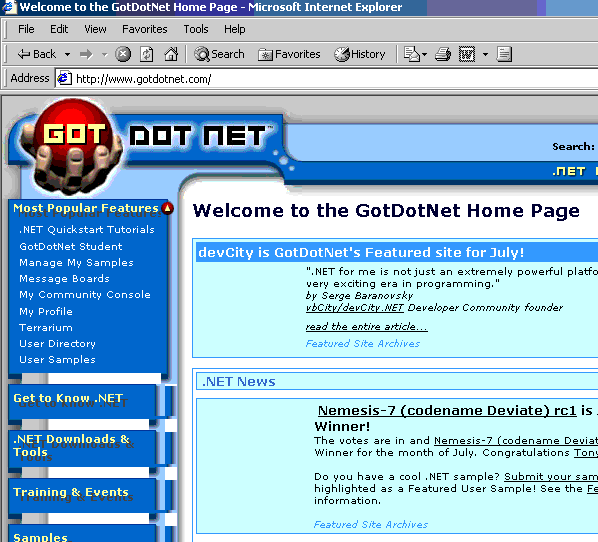Follow the .NET Quickstart Tutorials link
598x542 pixels.
click(87, 230)
